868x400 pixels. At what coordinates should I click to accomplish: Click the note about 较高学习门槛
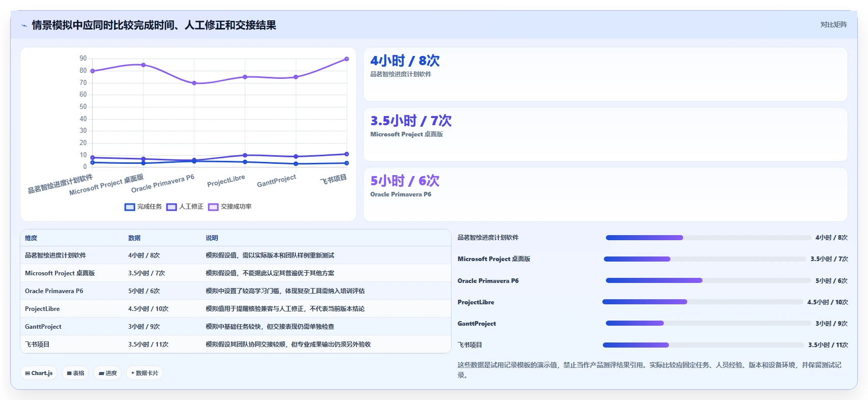285,291
